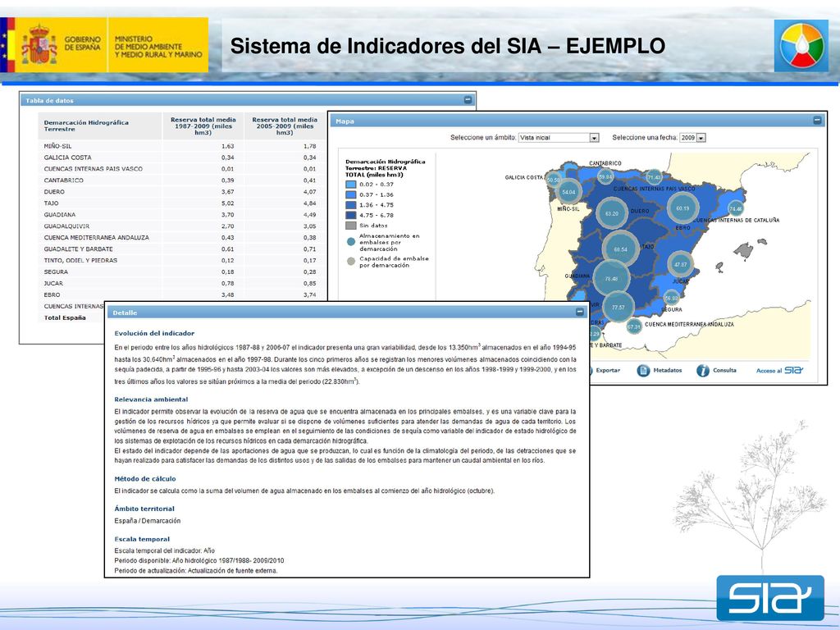The height and width of the screenshot is (630, 840).
Task: Click the Relevancia ambiental heading
Action: 151,399
